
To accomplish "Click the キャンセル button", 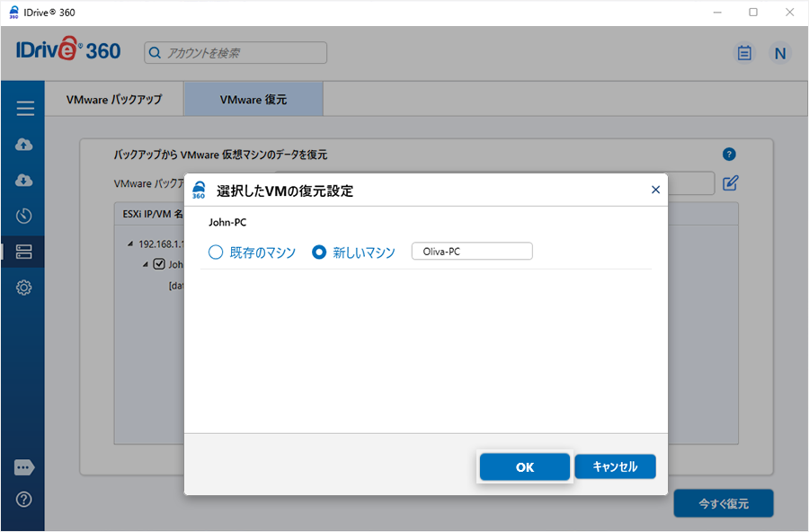I will pos(615,467).
